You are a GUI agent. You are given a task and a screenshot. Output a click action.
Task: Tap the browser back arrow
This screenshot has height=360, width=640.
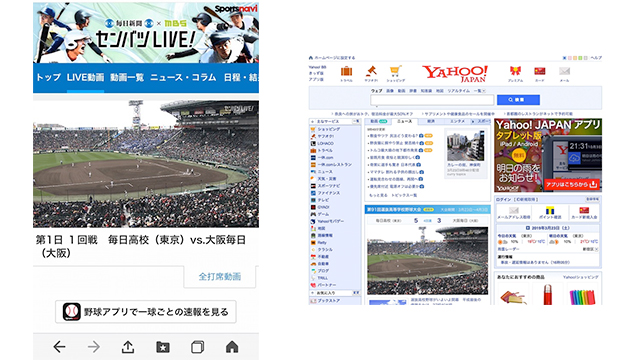tap(60, 347)
